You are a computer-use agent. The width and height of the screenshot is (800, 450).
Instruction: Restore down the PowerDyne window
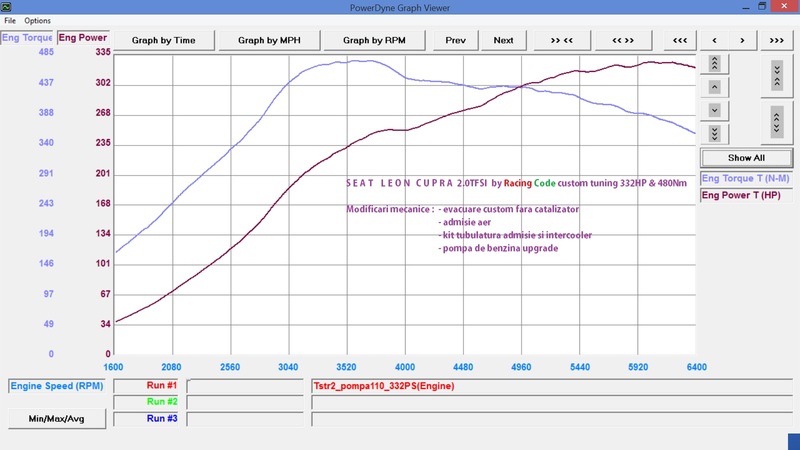point(762,6)
